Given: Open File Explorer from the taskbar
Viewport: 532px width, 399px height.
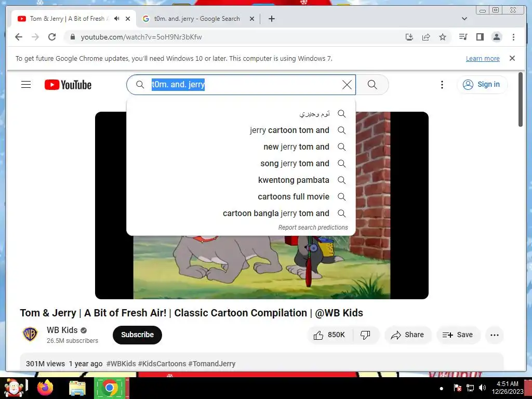Looking at the screenshot, I should point(77,388).
